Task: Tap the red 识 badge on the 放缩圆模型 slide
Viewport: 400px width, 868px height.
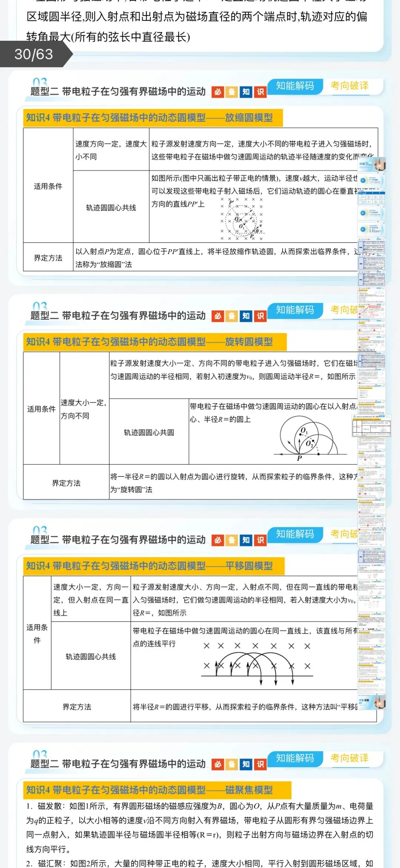Action: click(x=260, y=92)
